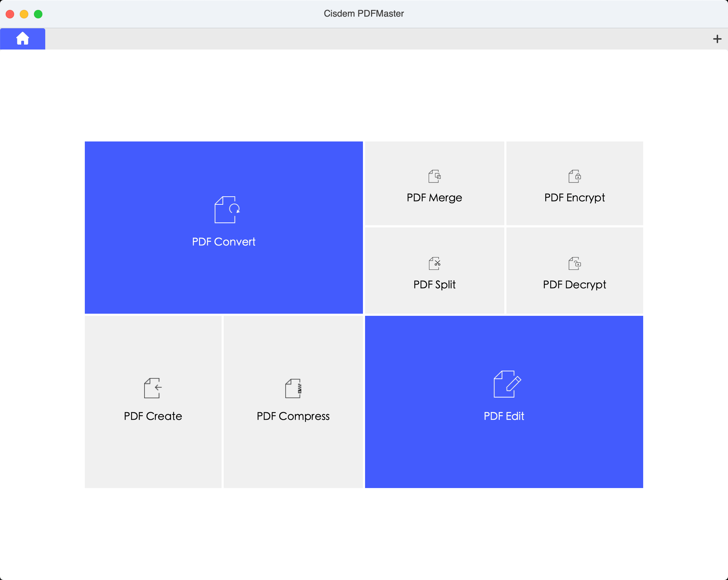The width and height of the screenshot is (728, 580).
Task: Select the PDF Compress text label
Action: (293, 416)
